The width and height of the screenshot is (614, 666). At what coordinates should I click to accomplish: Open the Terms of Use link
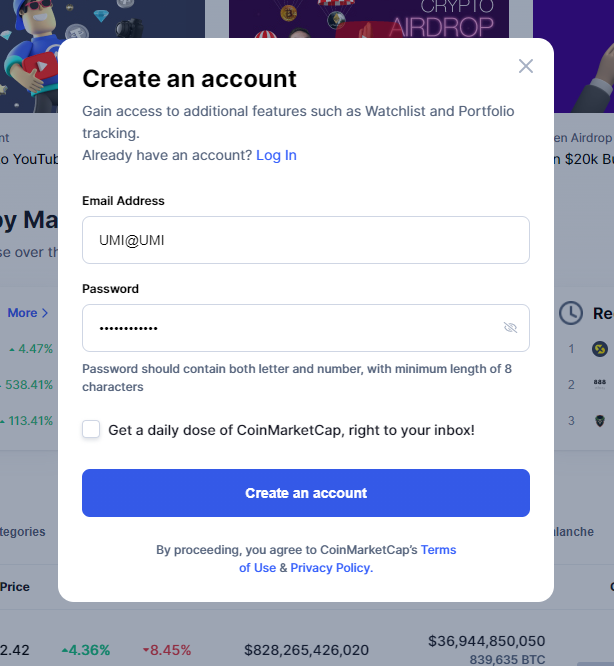click(439, 550)
